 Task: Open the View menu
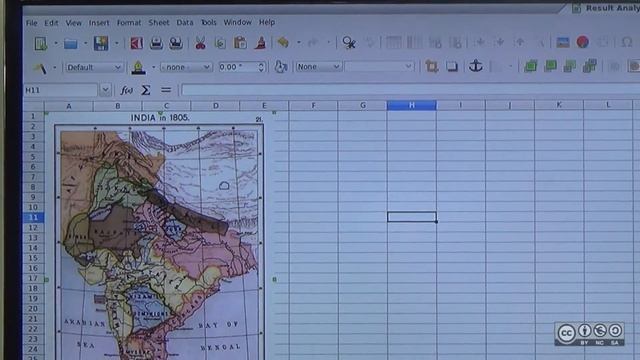(x=73, y=23)
